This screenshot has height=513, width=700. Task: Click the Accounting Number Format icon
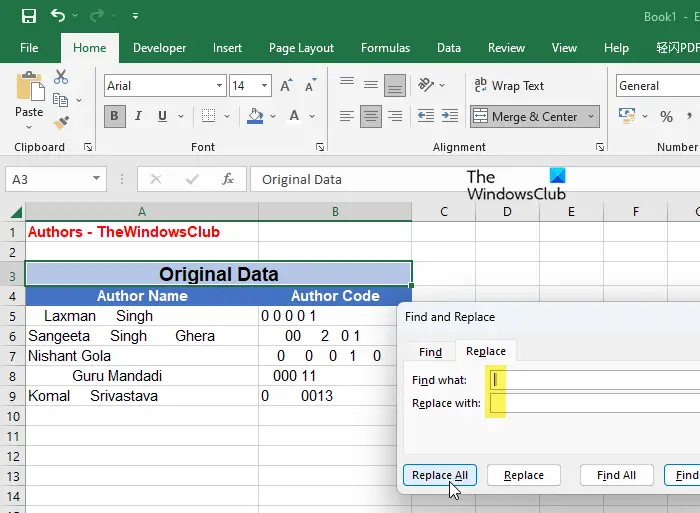pyautogui.click(x=627, y=116)
